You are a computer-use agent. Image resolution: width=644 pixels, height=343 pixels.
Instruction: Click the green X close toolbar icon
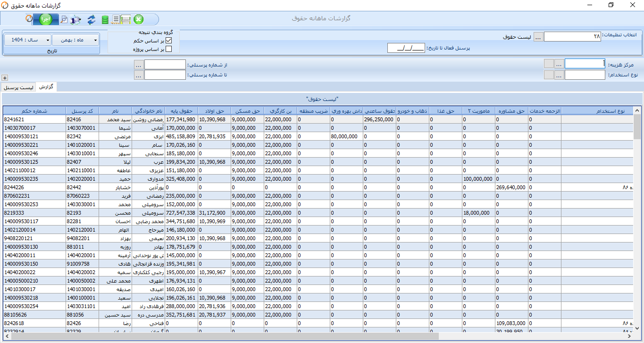[138, 19]
